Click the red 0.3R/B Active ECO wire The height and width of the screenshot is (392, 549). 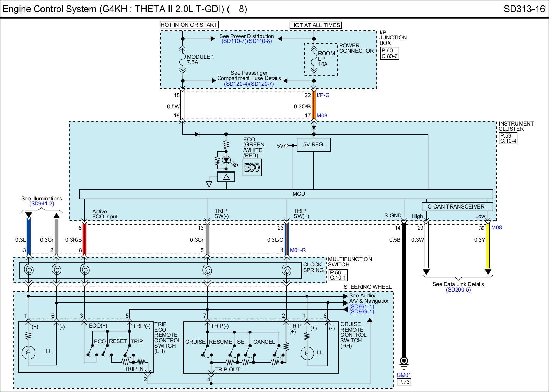[x=84, y=240]
